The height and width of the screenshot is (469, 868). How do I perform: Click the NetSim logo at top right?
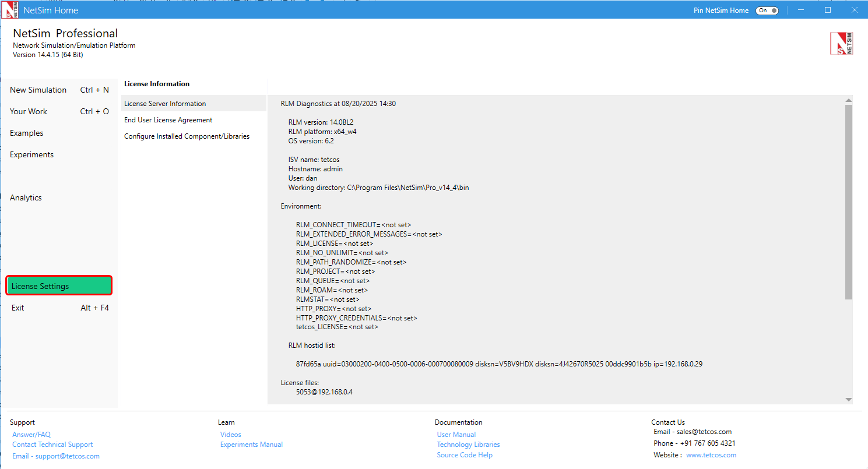click(841, 43)
